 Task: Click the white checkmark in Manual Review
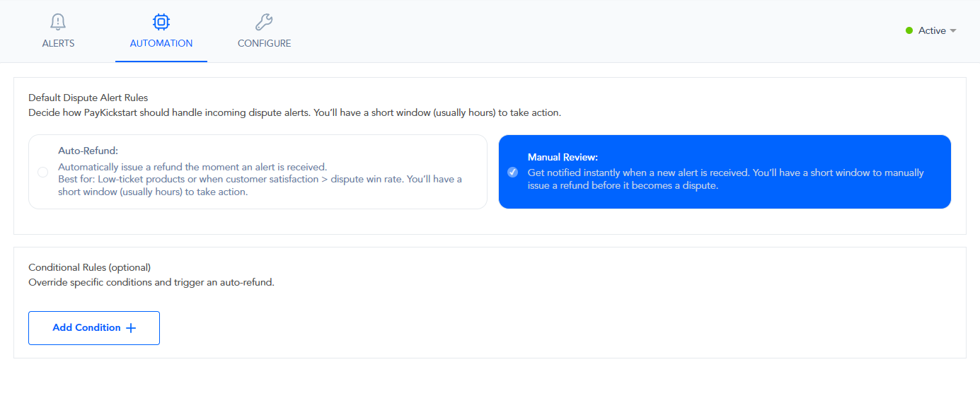(513, 173)
